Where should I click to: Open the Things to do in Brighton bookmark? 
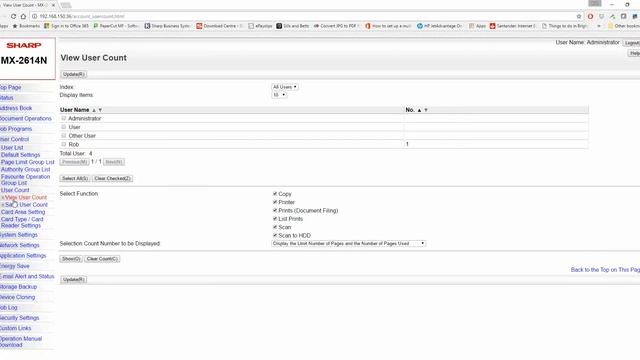pos(564,26)
